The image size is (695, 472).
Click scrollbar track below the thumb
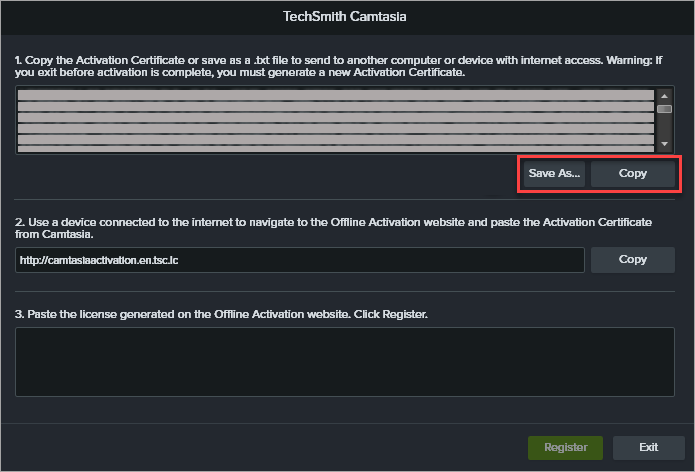pyautogui.click(x=663, y=129)
